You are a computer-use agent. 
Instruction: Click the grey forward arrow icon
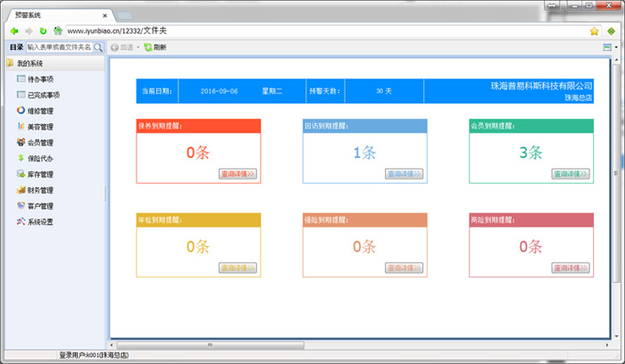(x=29, y=31)
